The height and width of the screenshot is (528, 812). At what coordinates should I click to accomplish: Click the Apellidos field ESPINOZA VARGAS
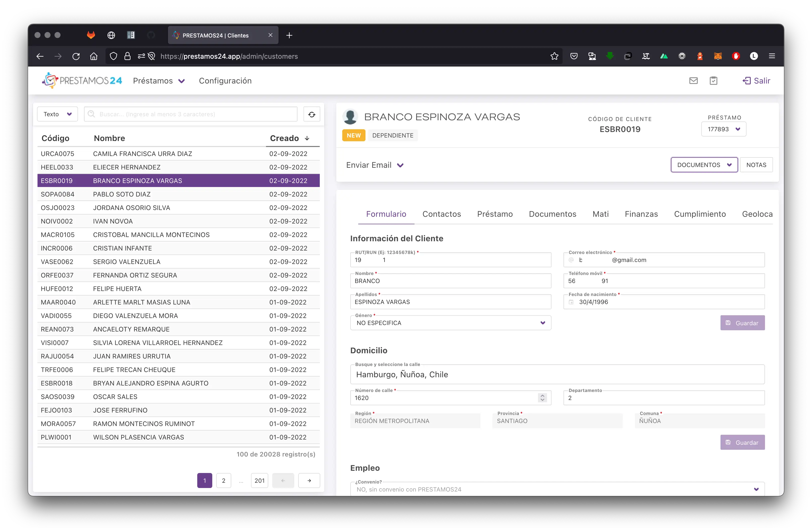pyautogui.click(x=451, y=302)
